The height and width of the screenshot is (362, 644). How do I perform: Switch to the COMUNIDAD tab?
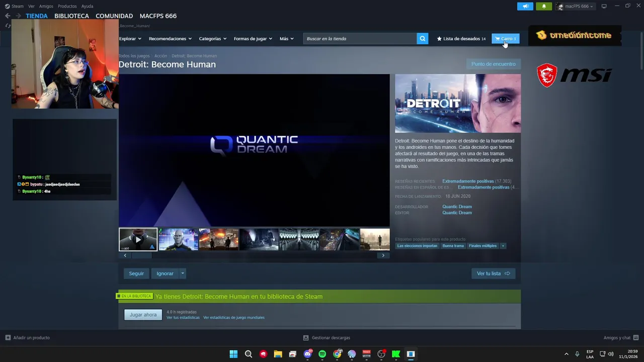coord(114,16)
